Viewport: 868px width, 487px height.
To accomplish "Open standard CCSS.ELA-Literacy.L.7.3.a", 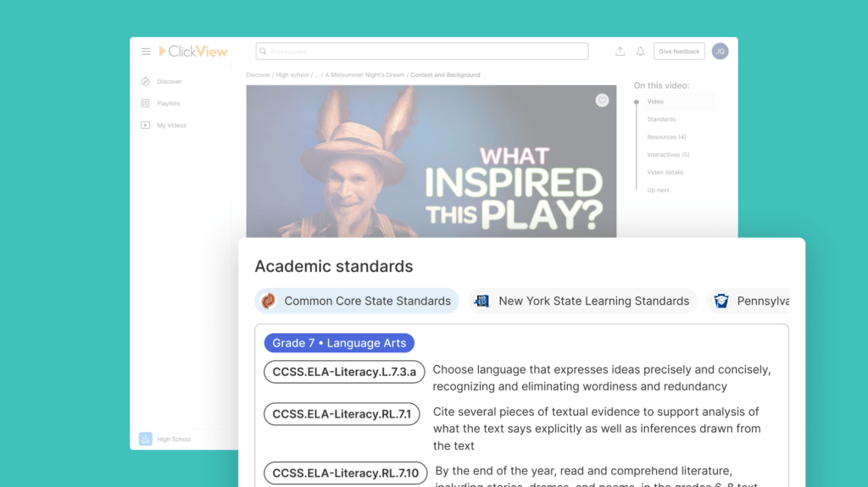I will click(x=344, y=372).
